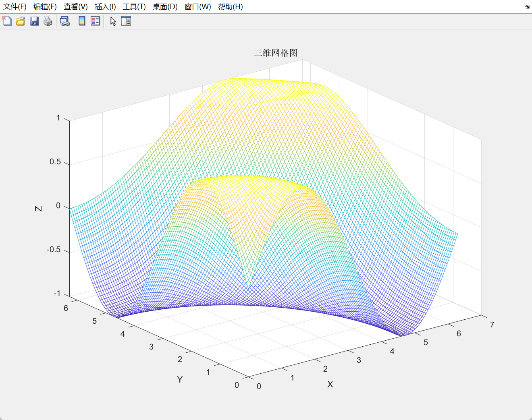This screenshot has height=420, width=532.
Task: Insert a legend via the toolbar icon
Action: (96, 21)
